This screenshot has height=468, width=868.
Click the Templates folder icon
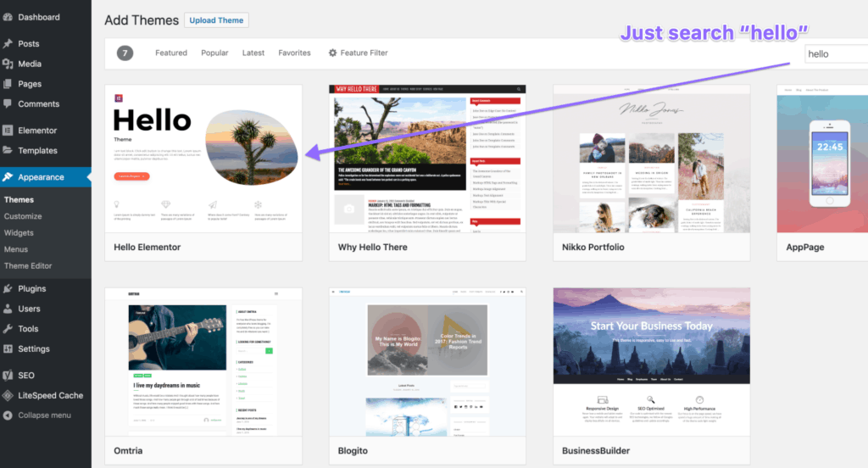(8, 150)
